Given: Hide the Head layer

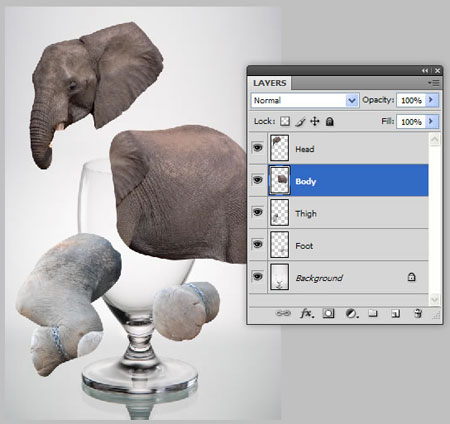Looking at the screenshot, I should click(257, 147).
